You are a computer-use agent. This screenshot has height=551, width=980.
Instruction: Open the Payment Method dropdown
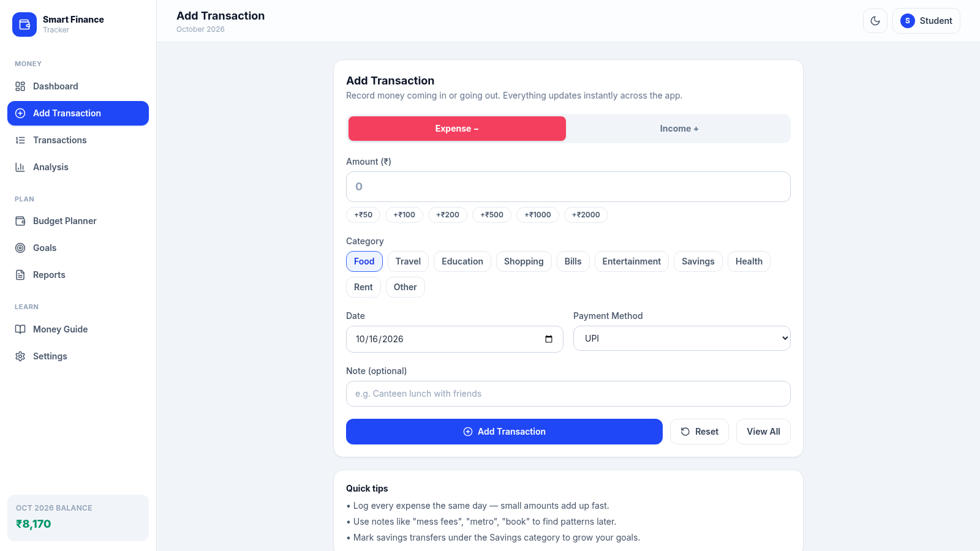coord(682,339)
